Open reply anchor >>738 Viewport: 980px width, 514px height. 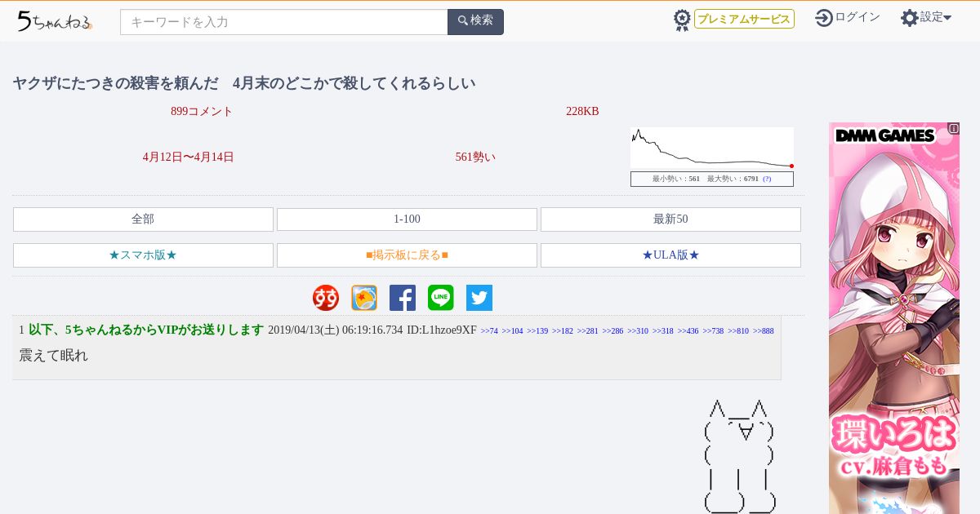(x=713, y=331)
